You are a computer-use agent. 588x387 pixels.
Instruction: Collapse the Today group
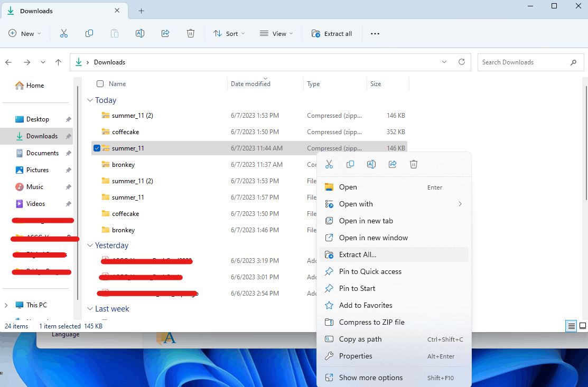(90, 100)
